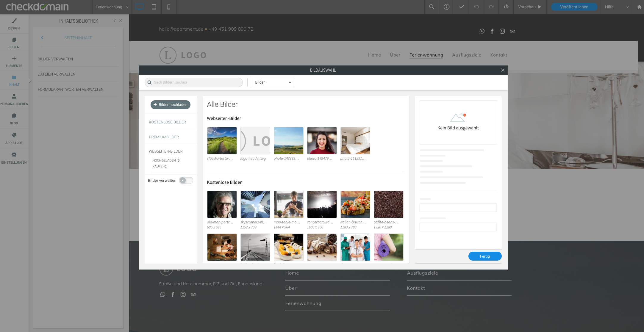Open the Bilder type dropdown

273,82
